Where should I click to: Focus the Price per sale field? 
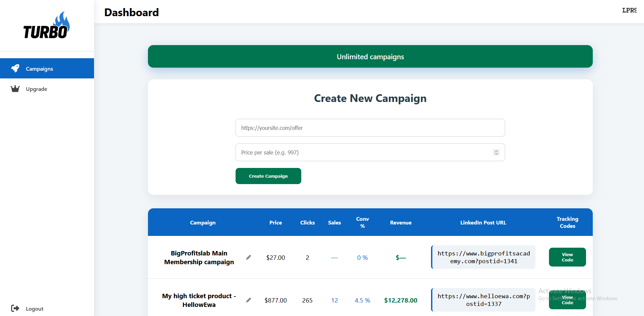pos(364,152)
